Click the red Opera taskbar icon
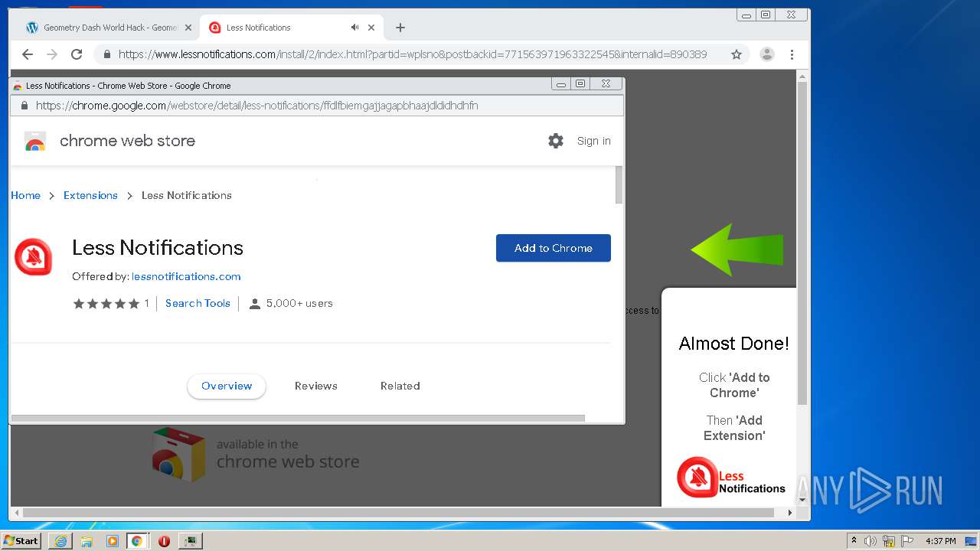The image size is (980, 551). tap(164, 541)
